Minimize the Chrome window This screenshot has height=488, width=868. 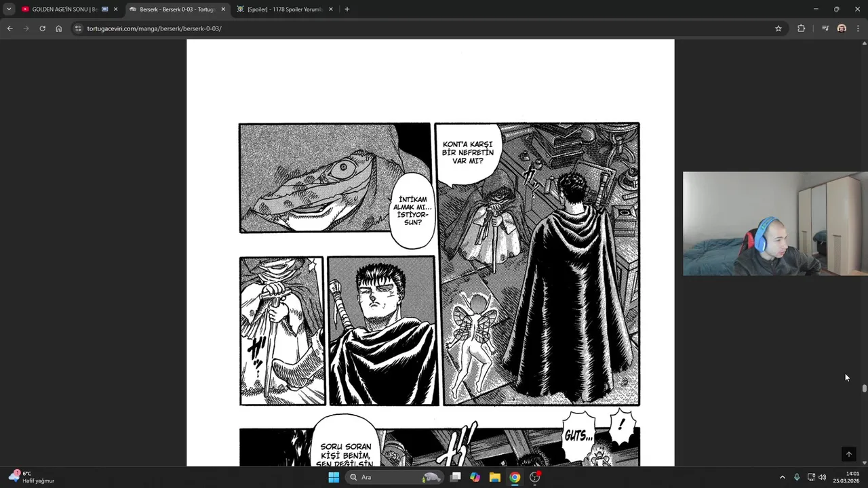[x=816, y=9]
